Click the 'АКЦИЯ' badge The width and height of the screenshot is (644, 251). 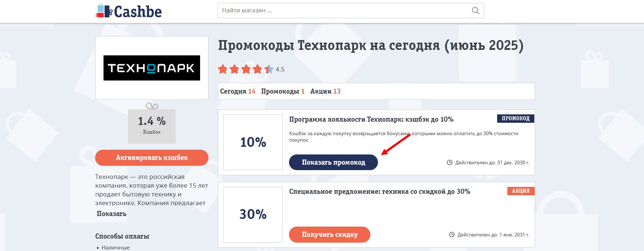[x=521, y=191]
